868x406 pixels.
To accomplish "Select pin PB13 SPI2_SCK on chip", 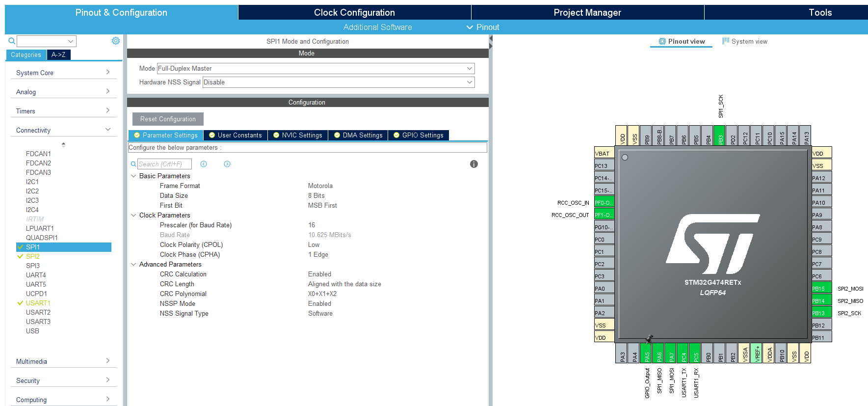I will (x=822, y=313).
